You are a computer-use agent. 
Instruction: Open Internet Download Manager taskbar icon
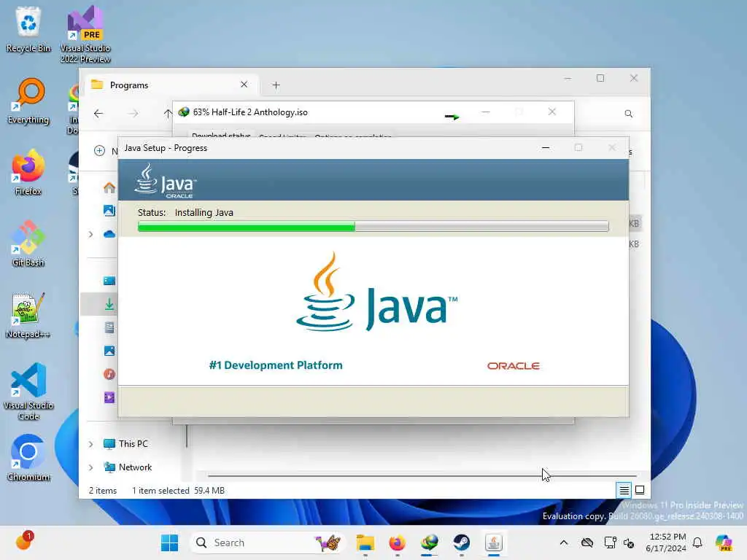click(x=429, y=542)
